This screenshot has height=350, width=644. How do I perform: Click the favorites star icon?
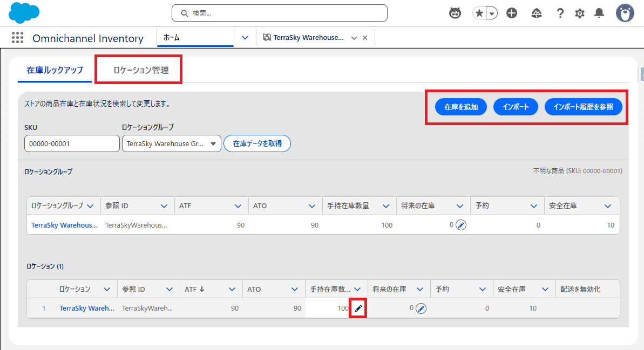coord(479,13)
